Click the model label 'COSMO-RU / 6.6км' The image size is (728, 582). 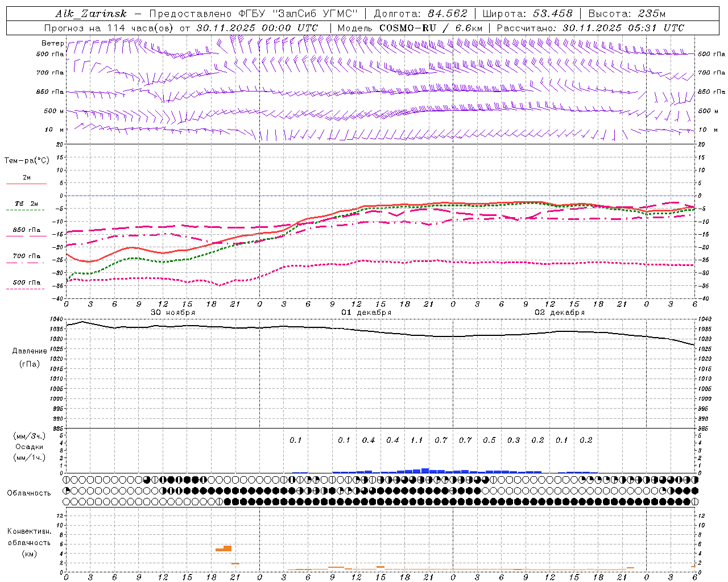point(431,28)
